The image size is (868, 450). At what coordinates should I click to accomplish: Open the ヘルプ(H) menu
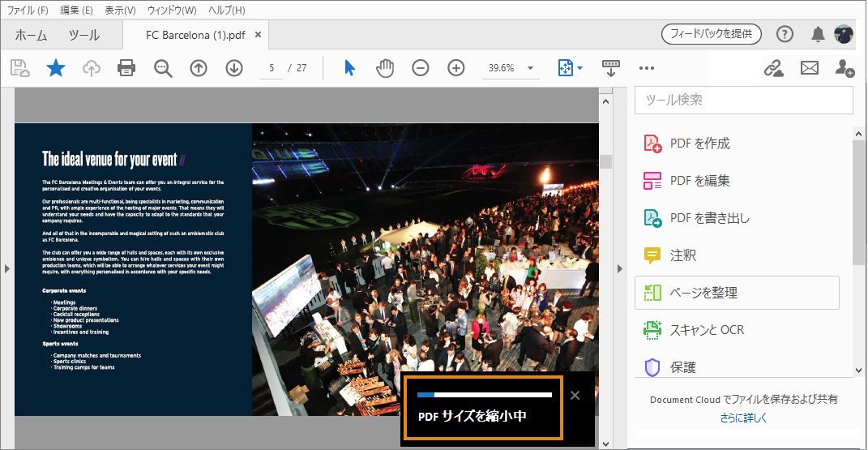[226, 10]
